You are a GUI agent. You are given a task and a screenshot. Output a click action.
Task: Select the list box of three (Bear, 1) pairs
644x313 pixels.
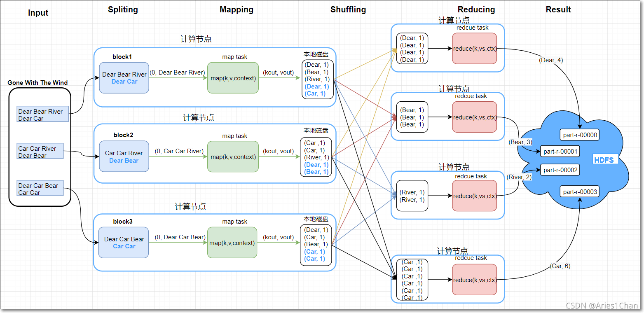412,117
